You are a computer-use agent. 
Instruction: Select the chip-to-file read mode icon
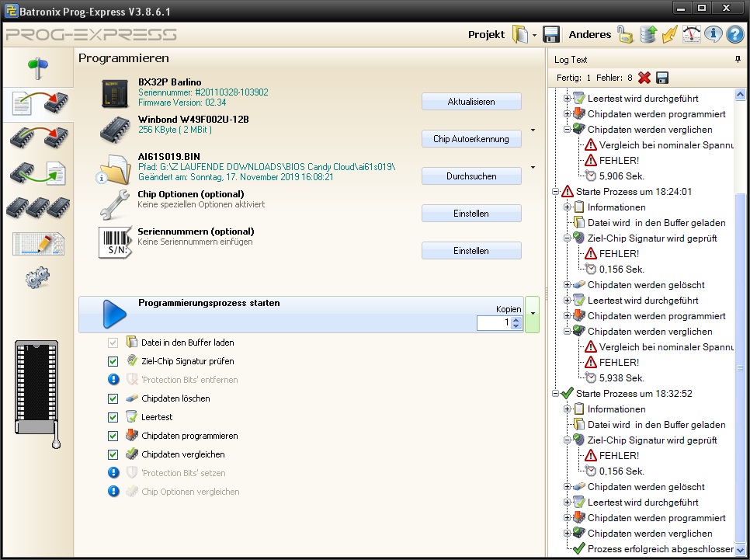pos(38,172)
